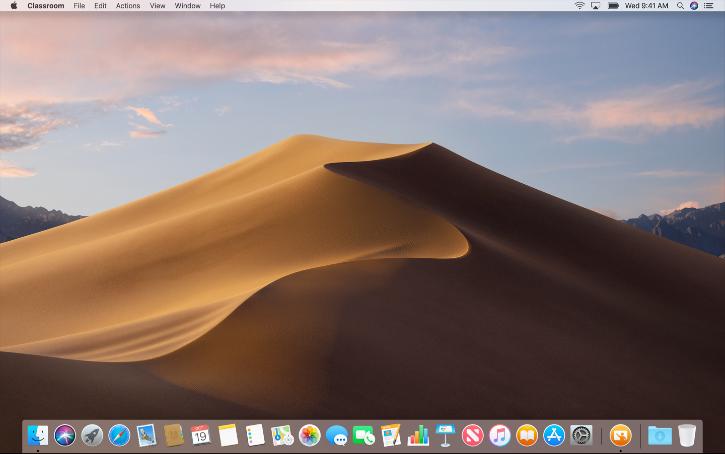Viewport: 725px width, 454px height.
Task: Open the File menu
Action: (79, 6)
